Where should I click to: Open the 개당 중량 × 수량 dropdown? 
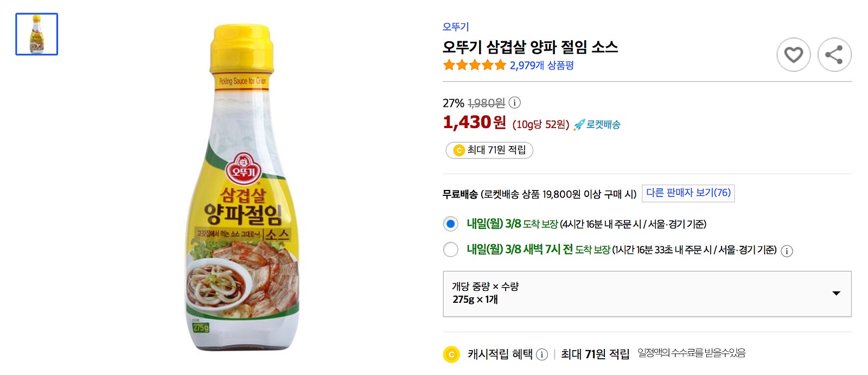647,294
